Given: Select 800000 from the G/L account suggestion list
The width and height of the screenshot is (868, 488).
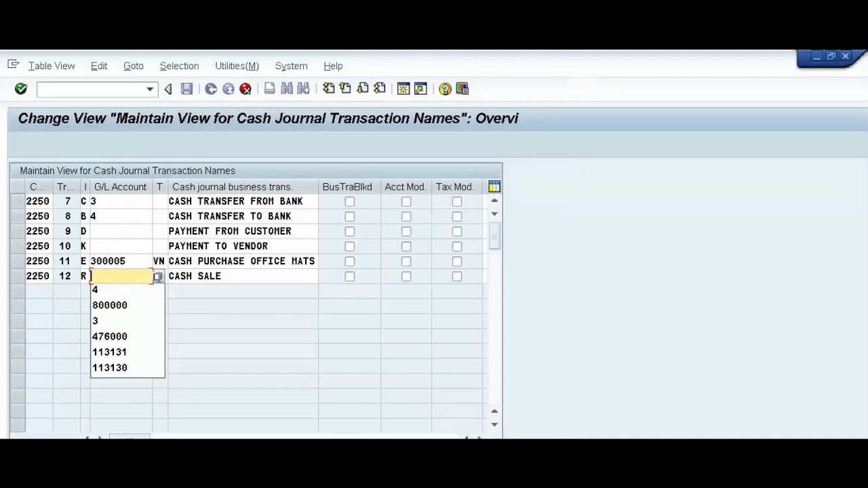Looking at the screenshot, I should (127, 305).
